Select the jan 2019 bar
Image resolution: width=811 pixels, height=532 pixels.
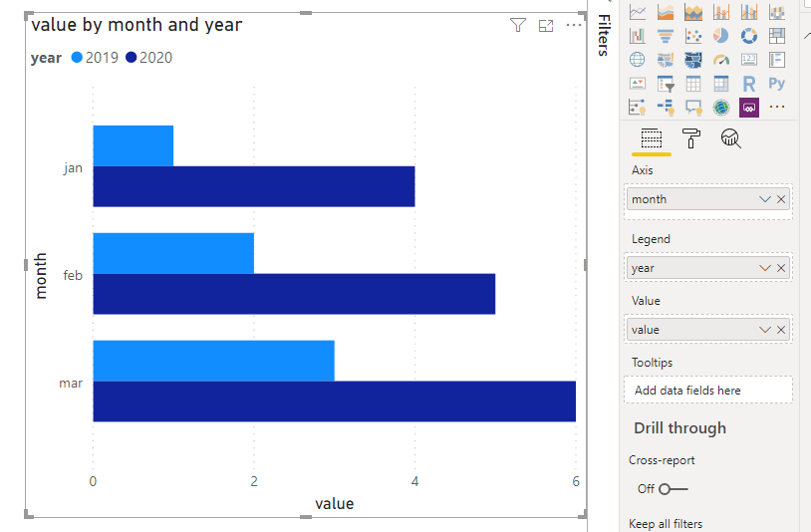coord(133,145)
